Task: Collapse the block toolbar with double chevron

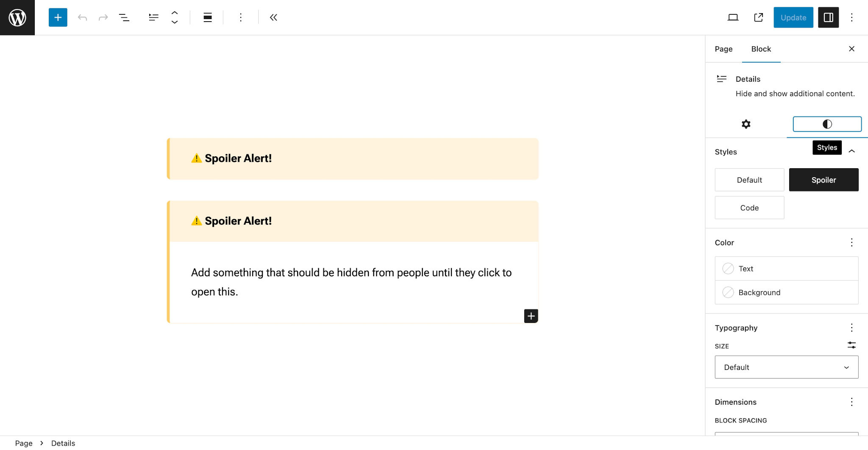Action: coord(273,17)
